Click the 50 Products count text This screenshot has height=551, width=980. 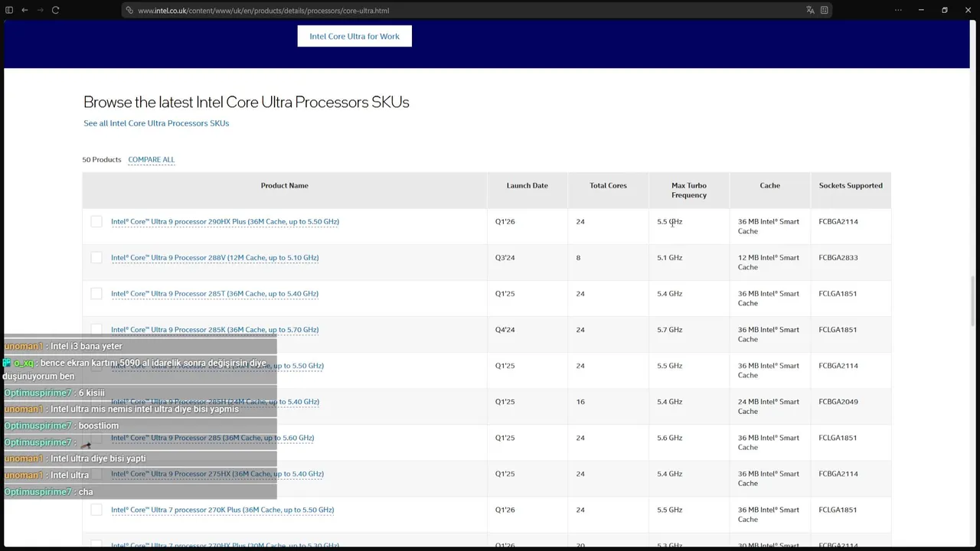tap(102, 159)
